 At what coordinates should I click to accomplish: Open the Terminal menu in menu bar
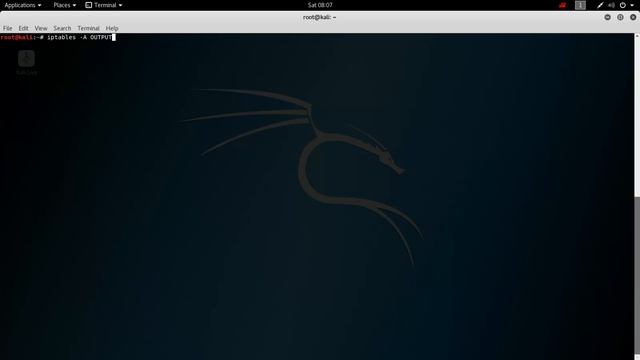[x=88, y=28]
